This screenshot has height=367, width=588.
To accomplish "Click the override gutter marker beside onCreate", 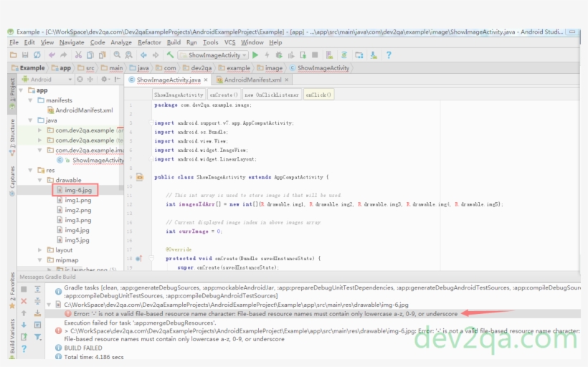I will (x=138, y=258).
